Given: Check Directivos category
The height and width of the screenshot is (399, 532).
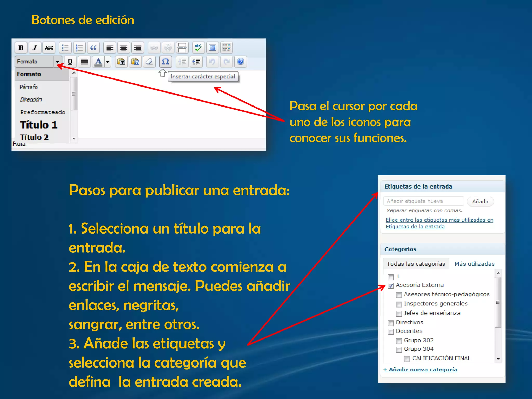Looking at the screenshot, I should (x=391, y=323).
